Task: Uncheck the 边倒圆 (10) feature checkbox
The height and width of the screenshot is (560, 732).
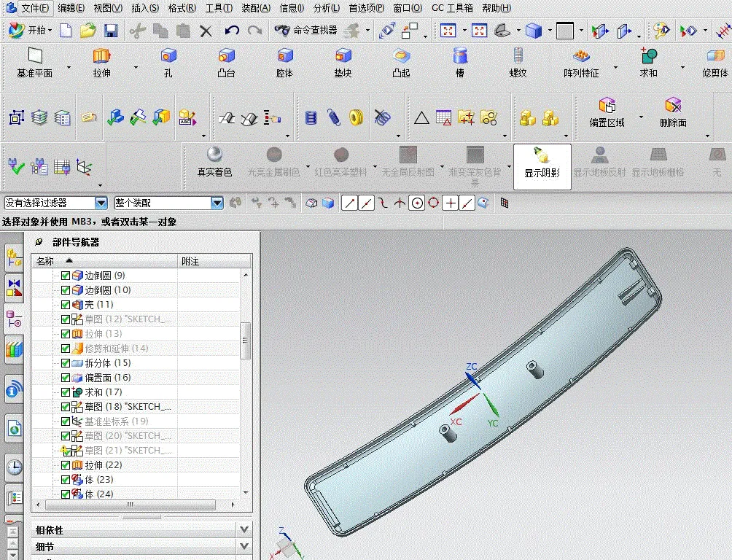Action: [66, 290]
